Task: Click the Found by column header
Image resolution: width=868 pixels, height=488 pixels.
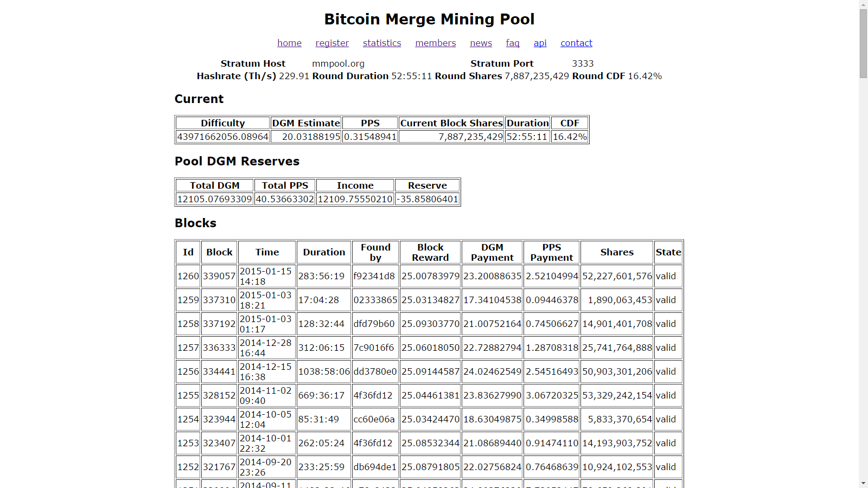Action: [375, 252]
